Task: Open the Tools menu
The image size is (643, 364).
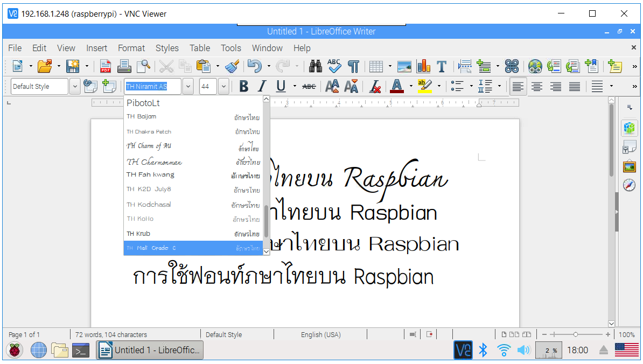Action: (x=231, y=48)
